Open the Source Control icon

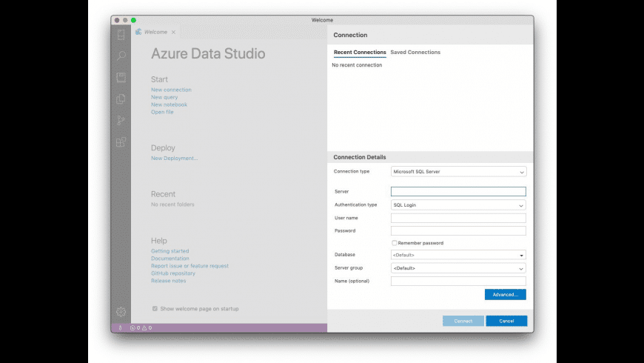coord(121,121)
